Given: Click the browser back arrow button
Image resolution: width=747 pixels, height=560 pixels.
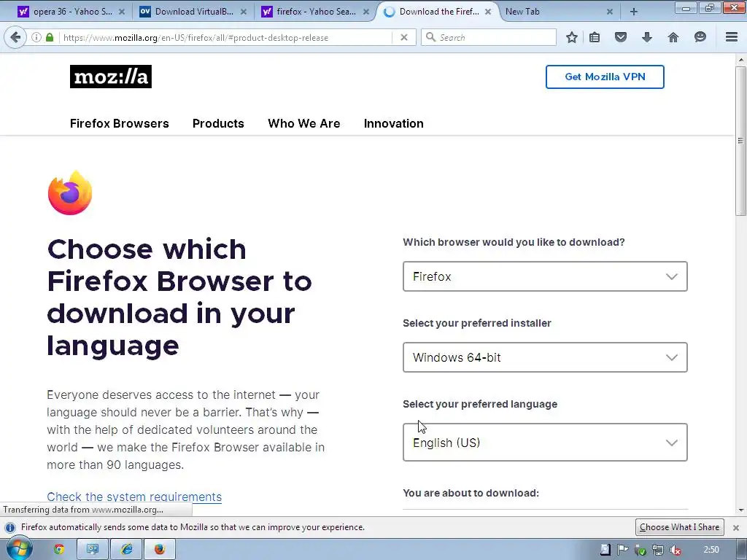Looking at the screenshot, I should pyautogui.click(x=15, y=37).
